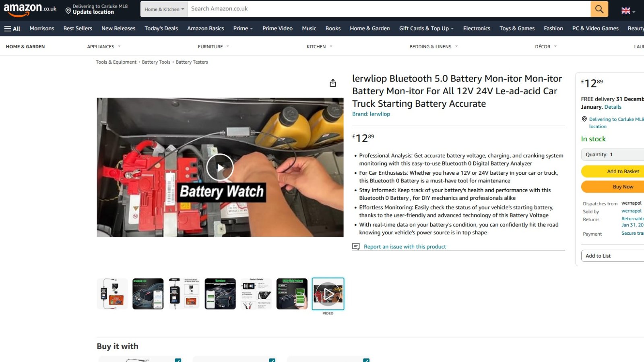644x362 pixels.
Task: Open Morrisons in the nav bar
Action: point(42,29)
